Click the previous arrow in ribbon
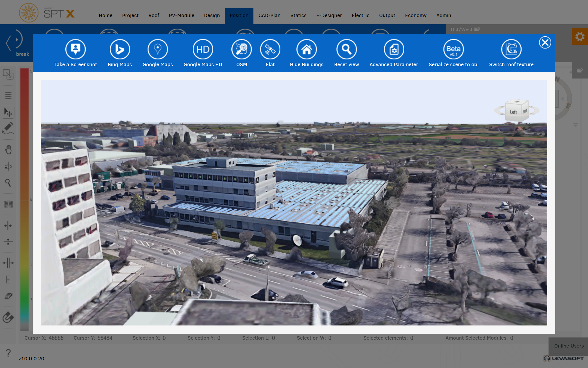The height and width of the screenshot is (368, 588). tap(8, 43)
